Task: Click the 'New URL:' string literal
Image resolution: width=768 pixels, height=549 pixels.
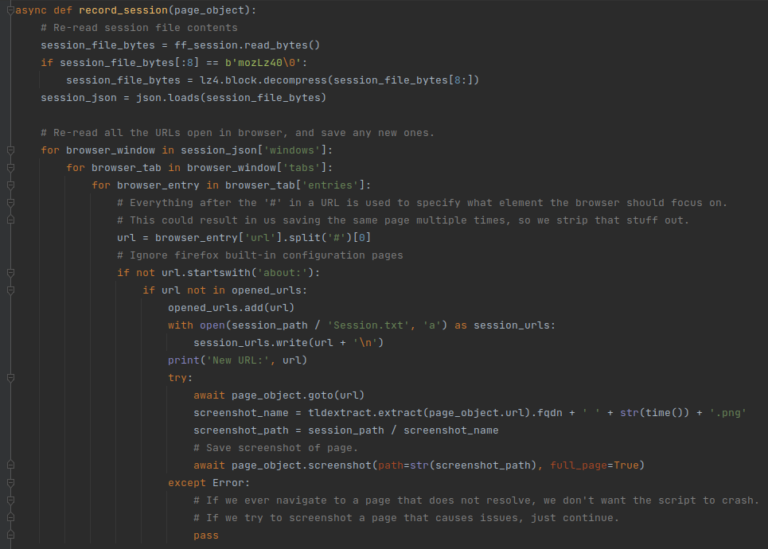Action: click(238, 360)
